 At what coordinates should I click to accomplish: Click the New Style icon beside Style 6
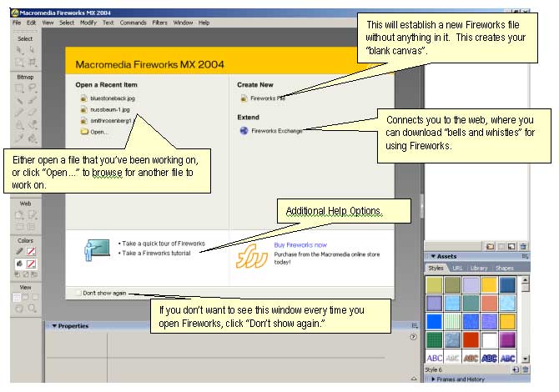(516, 369)
